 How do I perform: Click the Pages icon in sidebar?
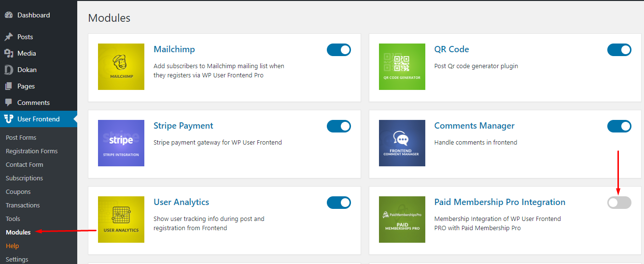[x=9, y=86]
